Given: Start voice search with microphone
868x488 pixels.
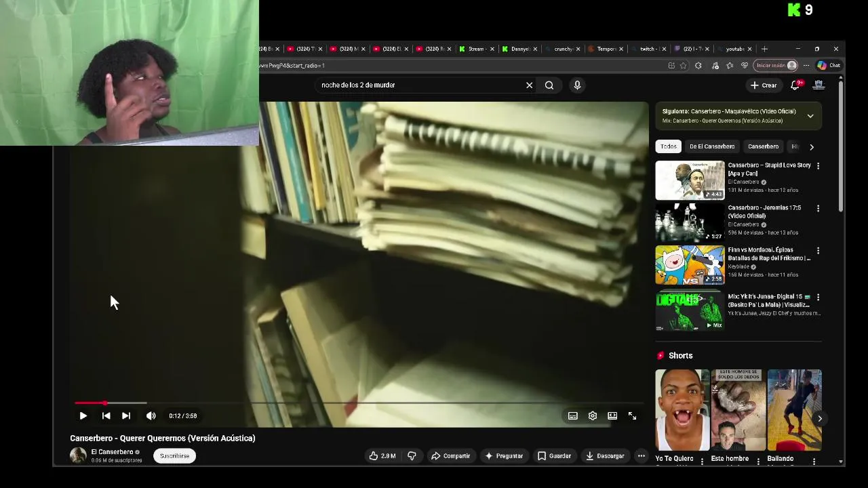Looking at the screenshot, I should [x=577, y=85].
